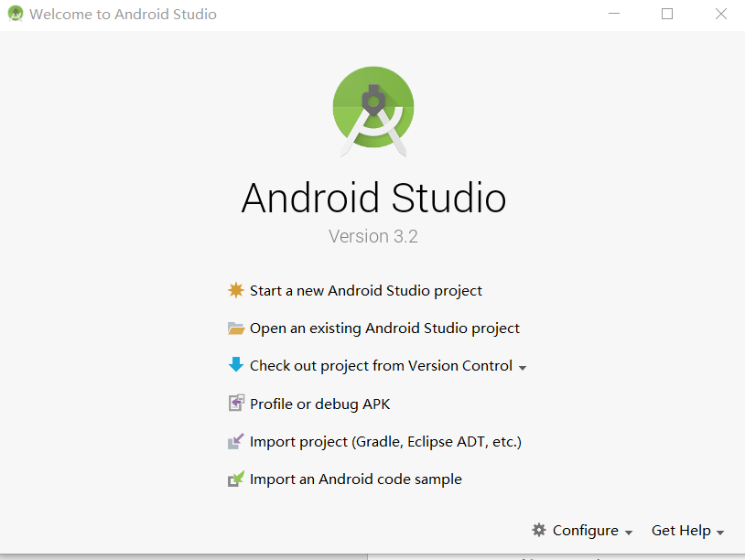Click the Import project Gradle icon

click(235, 441)
